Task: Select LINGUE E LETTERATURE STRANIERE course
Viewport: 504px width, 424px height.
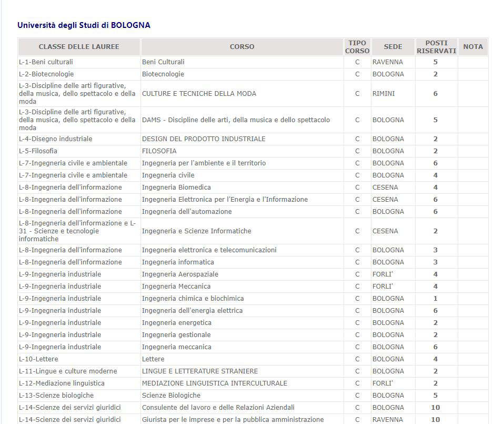Action: (200, 371)
